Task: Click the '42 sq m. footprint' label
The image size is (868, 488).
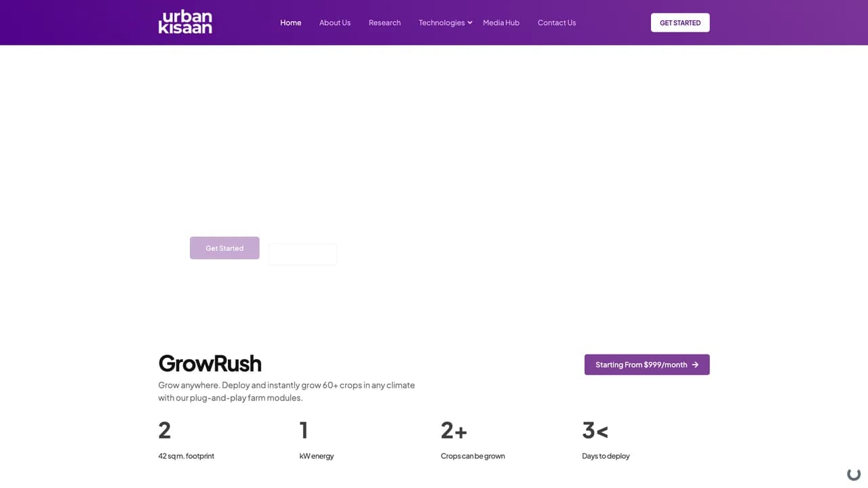Action: tap(186, 456)
